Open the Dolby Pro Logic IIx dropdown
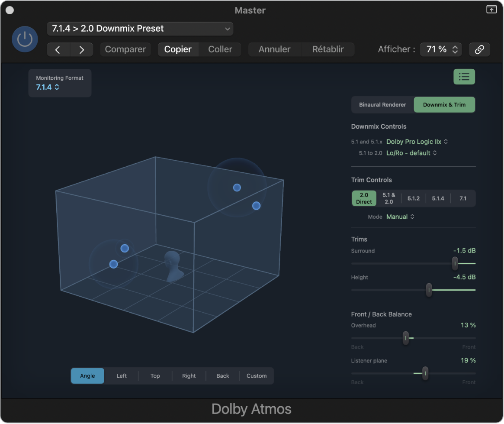The width and height of the screenshot is (504, 424). pyautogui.click(x=417, y=142)
